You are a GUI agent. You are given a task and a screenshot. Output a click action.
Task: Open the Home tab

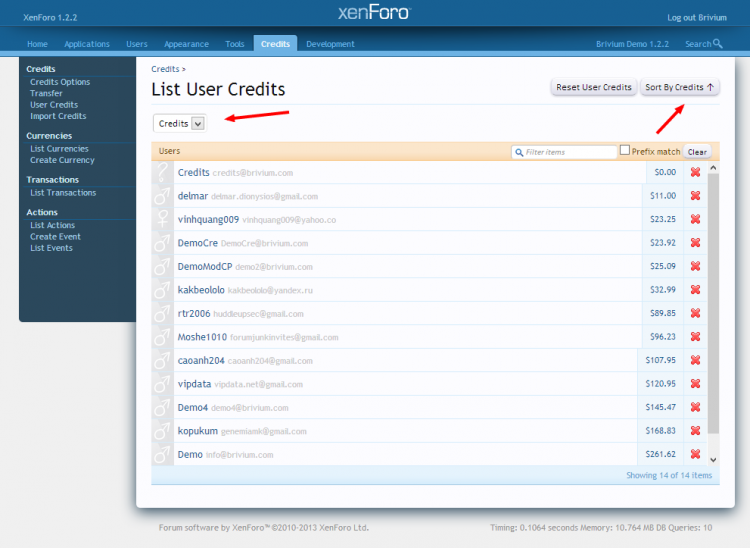pyautogui.click(x=37, y=44)
